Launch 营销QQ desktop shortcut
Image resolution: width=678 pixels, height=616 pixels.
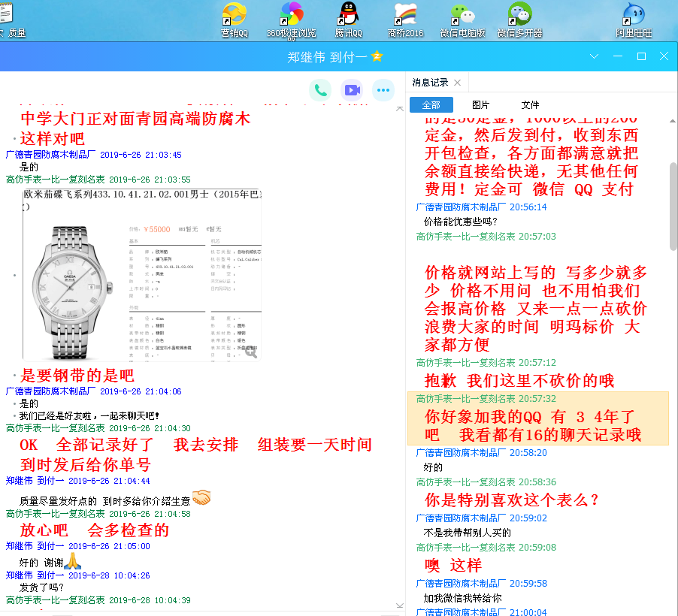[234, 15]
